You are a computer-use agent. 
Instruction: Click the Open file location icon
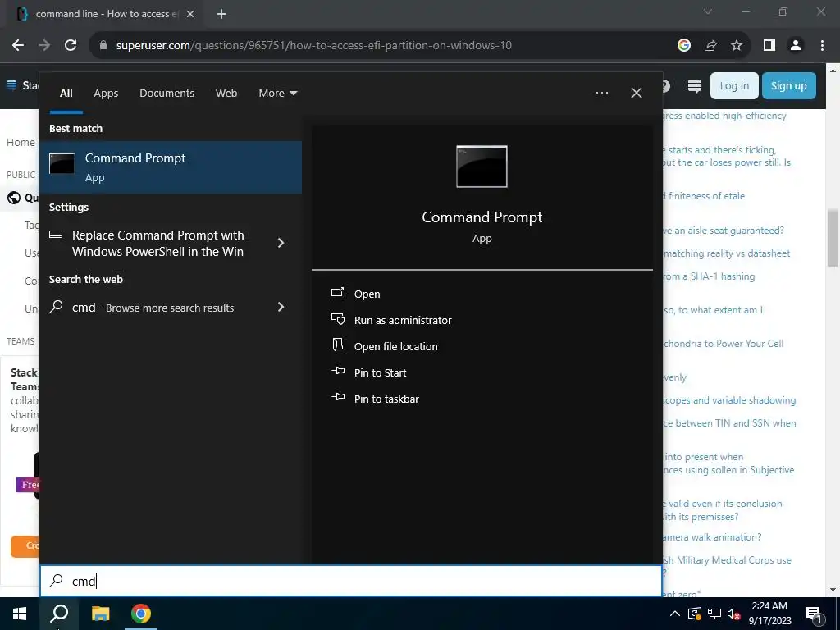click(x=337, y=345)
